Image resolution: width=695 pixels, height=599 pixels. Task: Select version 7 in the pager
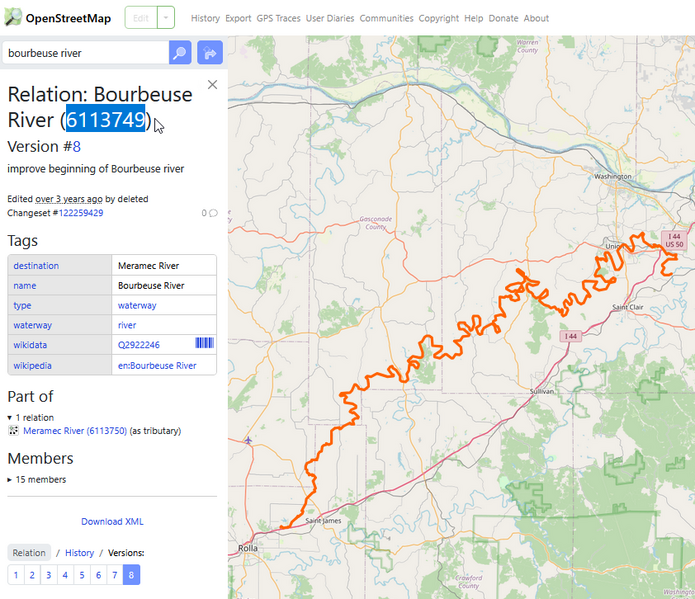click(x=115, y=575)
